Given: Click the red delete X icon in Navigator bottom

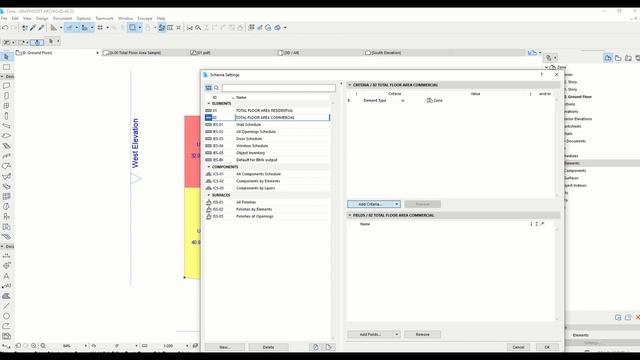Looking at the screenshot, I should [x=637, y=317].
